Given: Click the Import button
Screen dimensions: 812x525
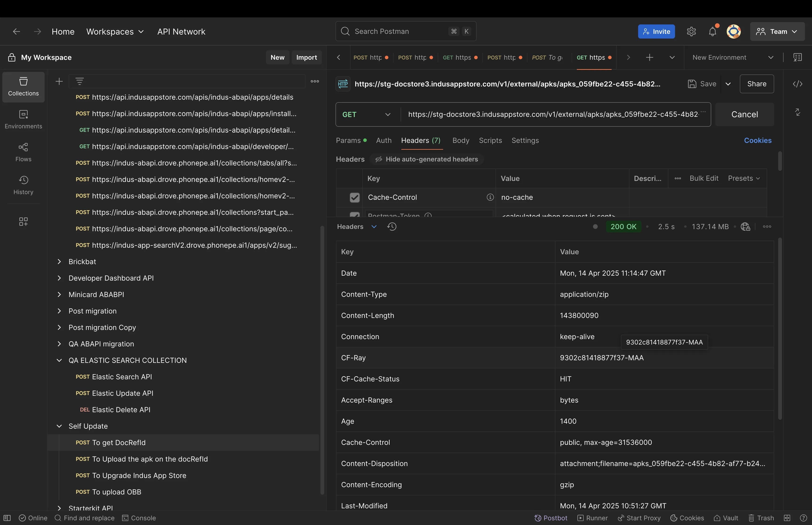Looking at the screenshot, I should tap(306, 58).
